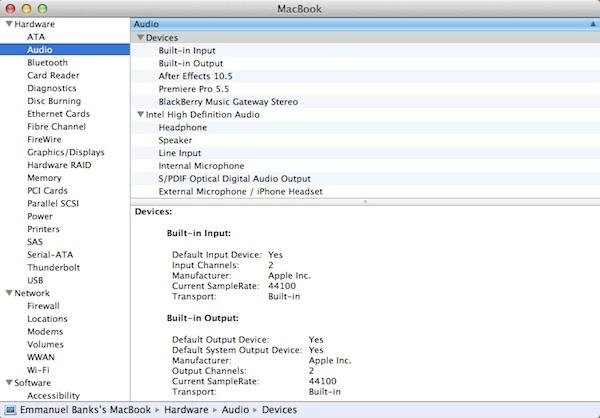Select Fibre Channel in sidebar
Image resolution: width=600 pixels, height=418 pixels.
point(56,127)
